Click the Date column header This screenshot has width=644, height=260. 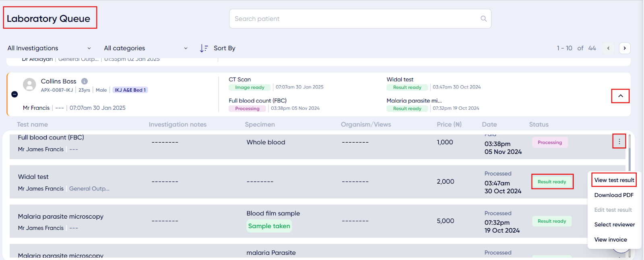pyautogui.click(x=489, y=125)
